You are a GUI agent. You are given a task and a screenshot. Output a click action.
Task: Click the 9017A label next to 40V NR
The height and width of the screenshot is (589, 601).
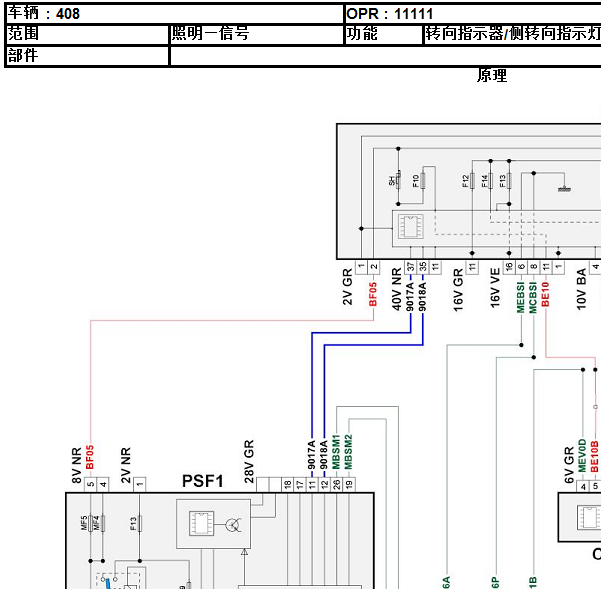coord(410,297)
